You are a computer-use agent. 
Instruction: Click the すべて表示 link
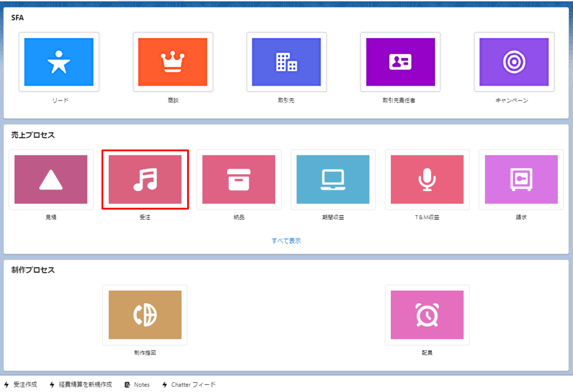click(x=286, y=241)
